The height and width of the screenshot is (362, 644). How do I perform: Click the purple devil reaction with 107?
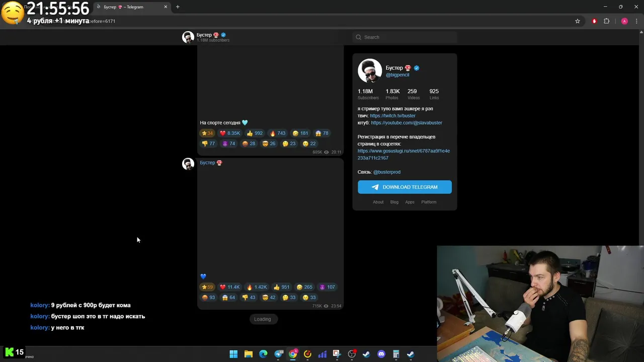(x=327, y=287)
